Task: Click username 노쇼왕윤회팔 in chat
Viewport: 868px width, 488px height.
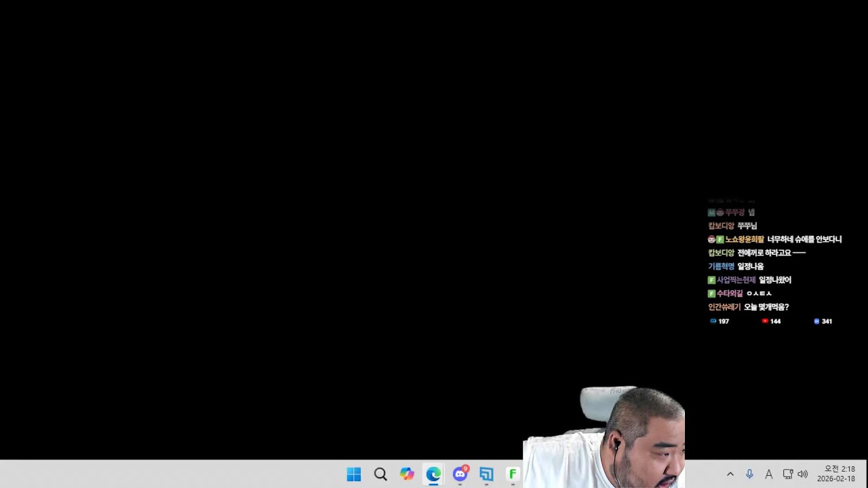Action: click(745, 239)
